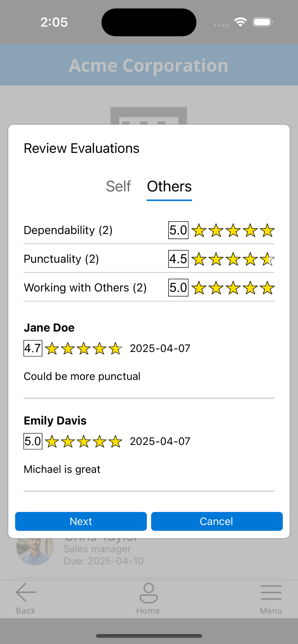Image resolution: width=298 pixels, height=644 pixels.
Task: Click last star of Working with Others
Action: click(267, 288)
